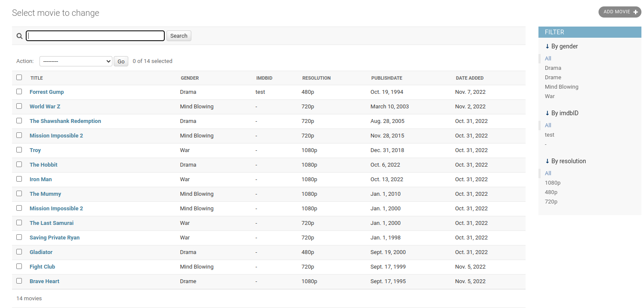Check the Gladiator row checkbox
The image size is (644, 308).
click(x=19, y=252)
